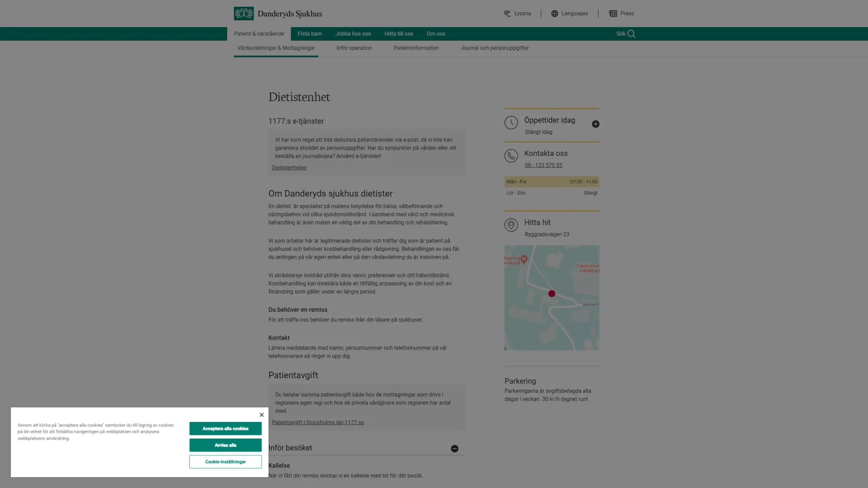Open the Patient & närstående tab
This screenshot has height=488, width=868.
point(259,34)
